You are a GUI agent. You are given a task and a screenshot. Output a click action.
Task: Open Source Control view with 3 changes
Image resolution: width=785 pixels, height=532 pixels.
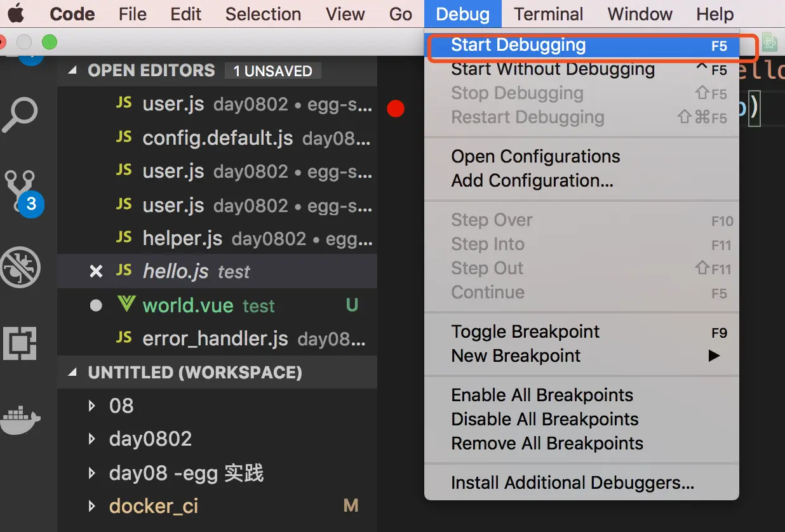tap(23, 192)
